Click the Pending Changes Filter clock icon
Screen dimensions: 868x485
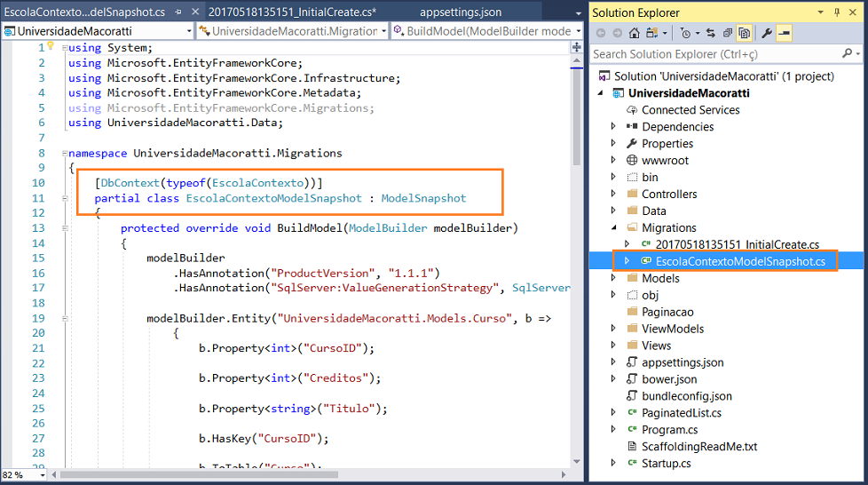pos(685,34)
